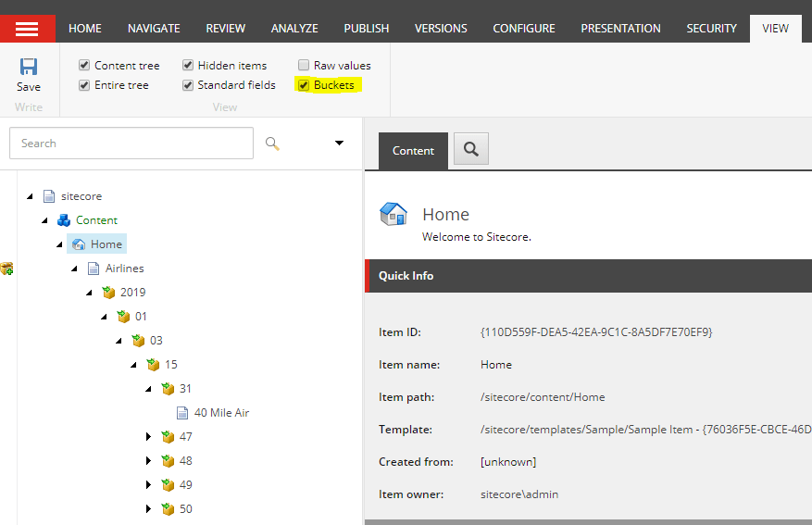
Task: Switch to the REVIEW ribbon tab
Action: click(x=225, y=29)
